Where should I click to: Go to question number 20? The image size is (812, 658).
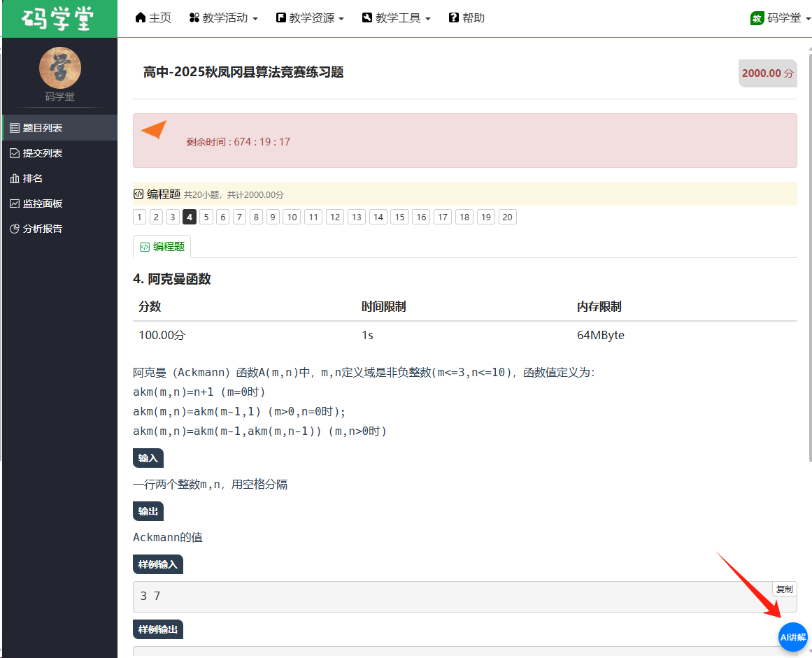tap(507, 217)
